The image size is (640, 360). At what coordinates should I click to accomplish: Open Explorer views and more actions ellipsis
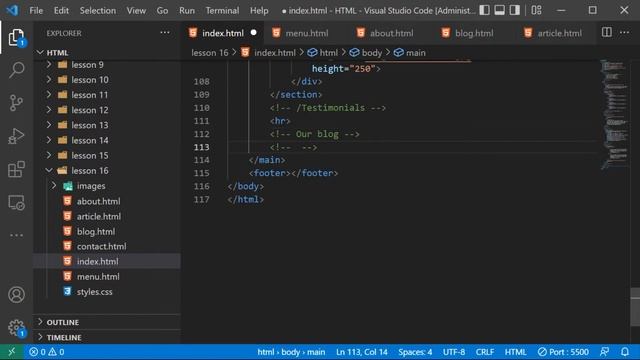click(x=164, y=33)
